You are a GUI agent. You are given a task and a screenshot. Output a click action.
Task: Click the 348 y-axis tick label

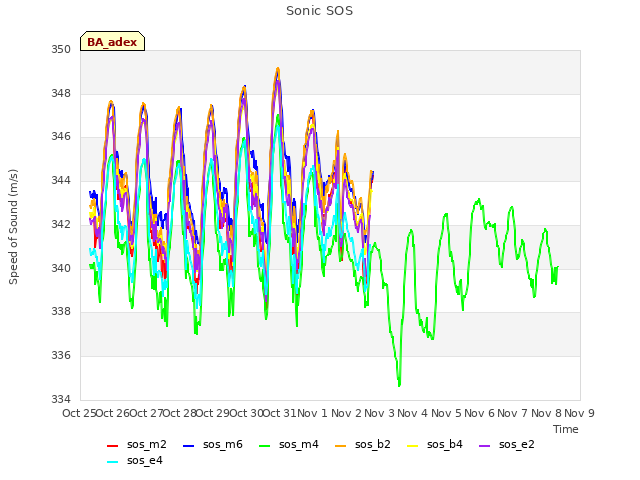[61, 93]
